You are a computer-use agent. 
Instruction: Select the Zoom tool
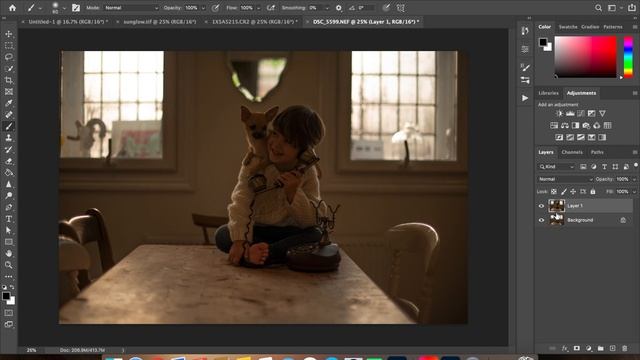pyautogui.click(x=9, y=264)
